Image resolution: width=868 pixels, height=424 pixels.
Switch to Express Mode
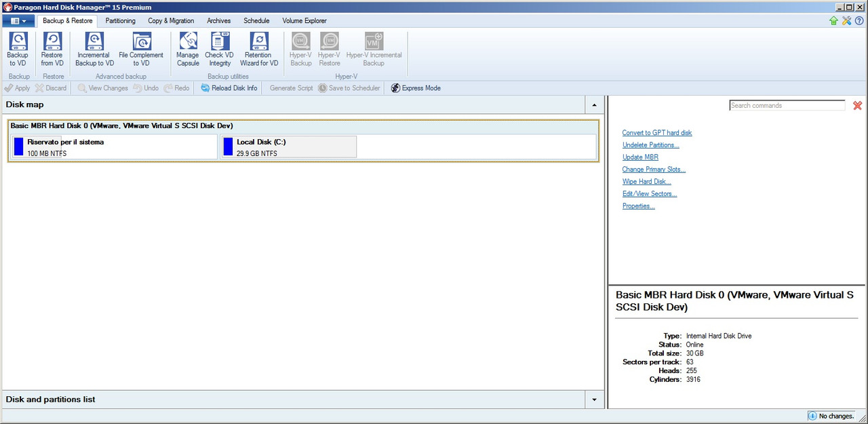[x=416, y=88]
